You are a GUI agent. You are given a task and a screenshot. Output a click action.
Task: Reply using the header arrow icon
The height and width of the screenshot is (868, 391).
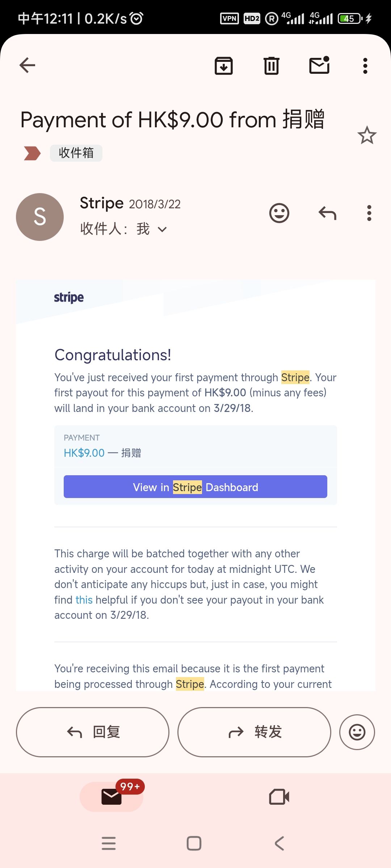(327, 213)
